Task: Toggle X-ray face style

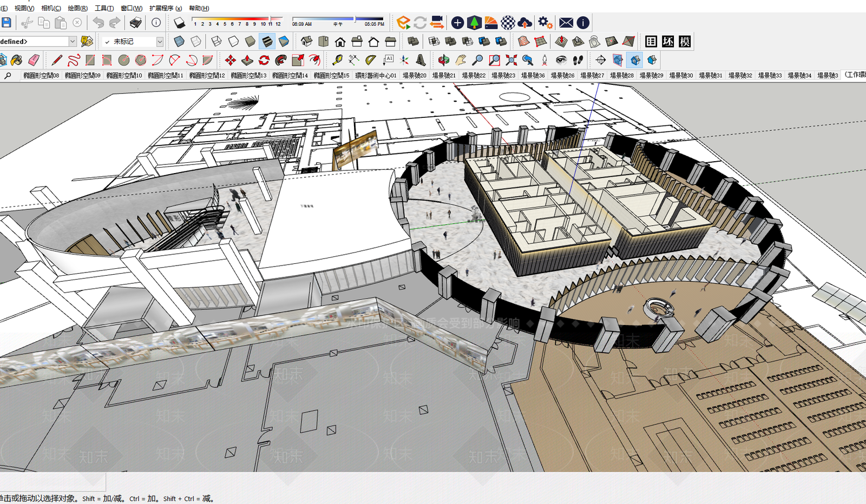Action: 179,42
